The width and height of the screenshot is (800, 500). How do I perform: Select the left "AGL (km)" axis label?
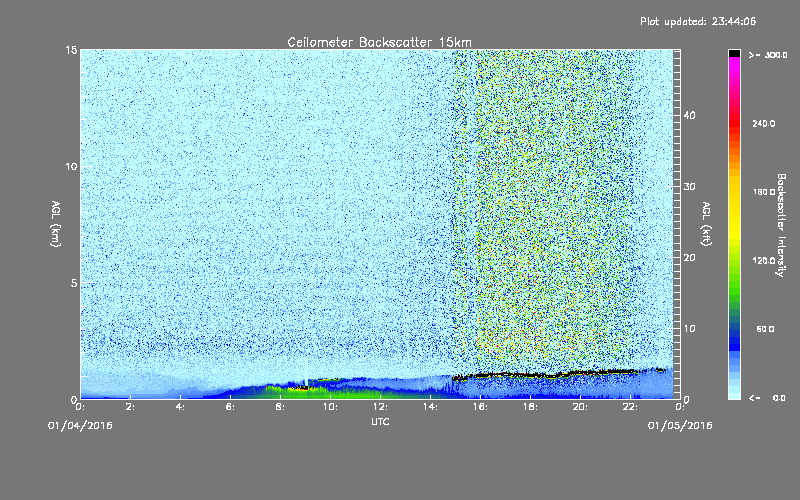point(56,223)
